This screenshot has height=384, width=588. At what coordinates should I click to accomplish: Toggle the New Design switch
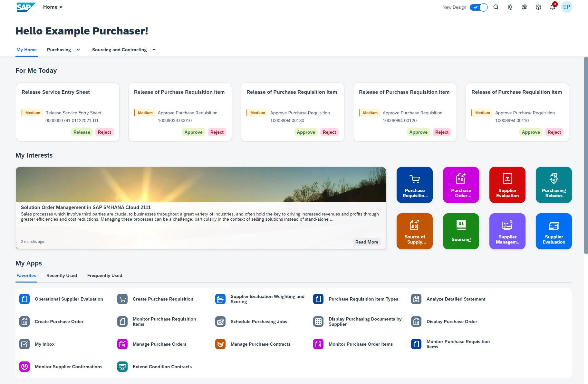pos(478,7)
